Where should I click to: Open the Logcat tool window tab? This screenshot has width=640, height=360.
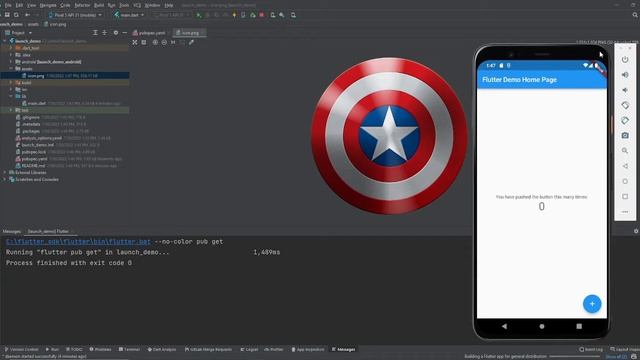point(249,349)
